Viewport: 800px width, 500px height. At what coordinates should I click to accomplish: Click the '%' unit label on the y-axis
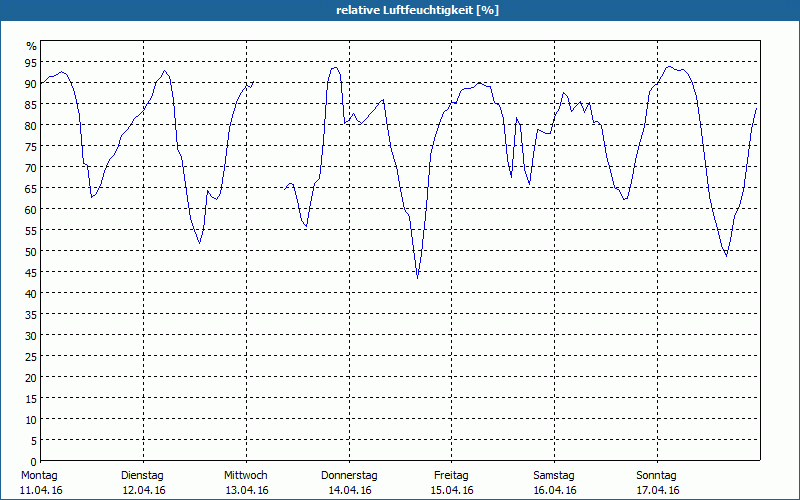point(31,46)
